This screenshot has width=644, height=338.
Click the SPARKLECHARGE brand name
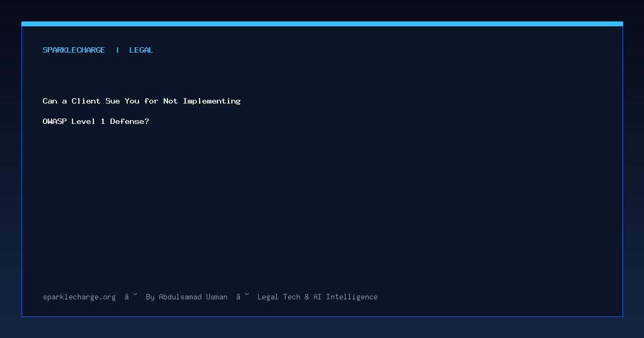coord(74,50)
